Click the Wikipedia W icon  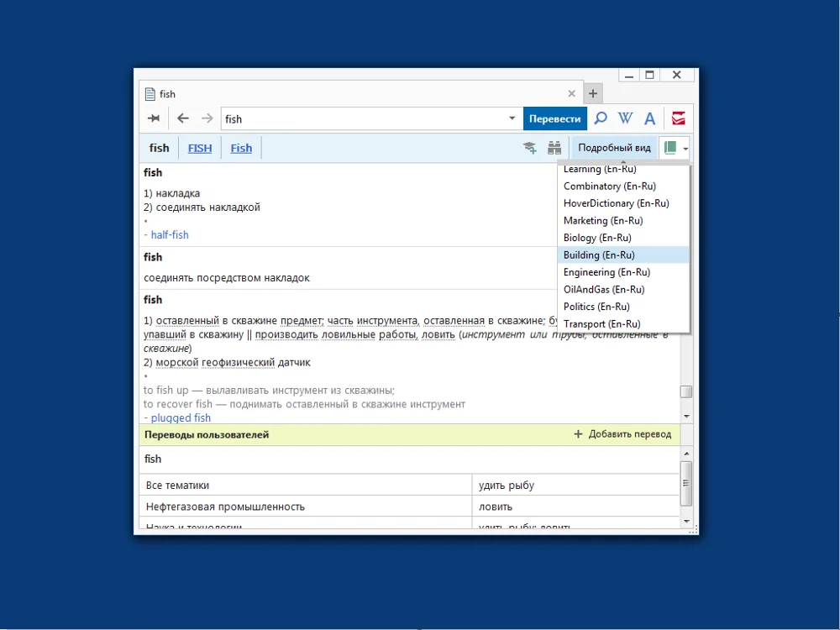tap(625, 118)
